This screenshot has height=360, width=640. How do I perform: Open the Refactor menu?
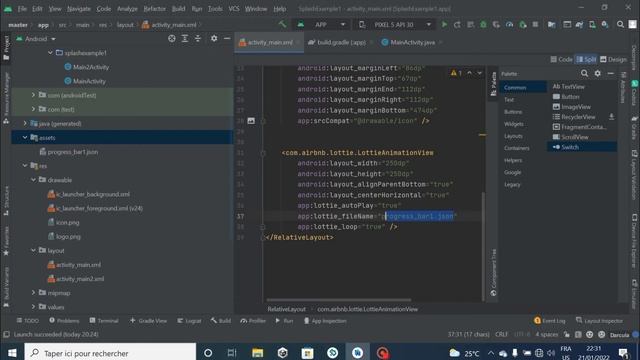[155, 9]
